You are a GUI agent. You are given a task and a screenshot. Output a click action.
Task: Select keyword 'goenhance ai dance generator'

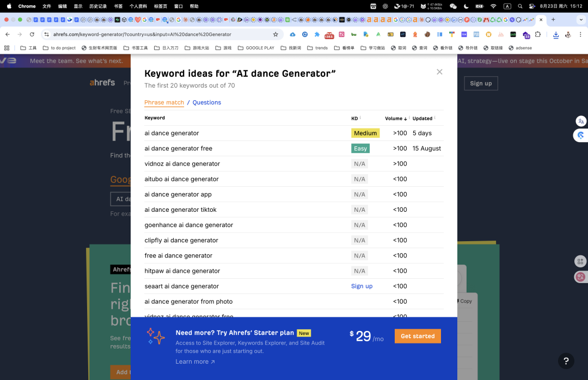coord(188,225)
